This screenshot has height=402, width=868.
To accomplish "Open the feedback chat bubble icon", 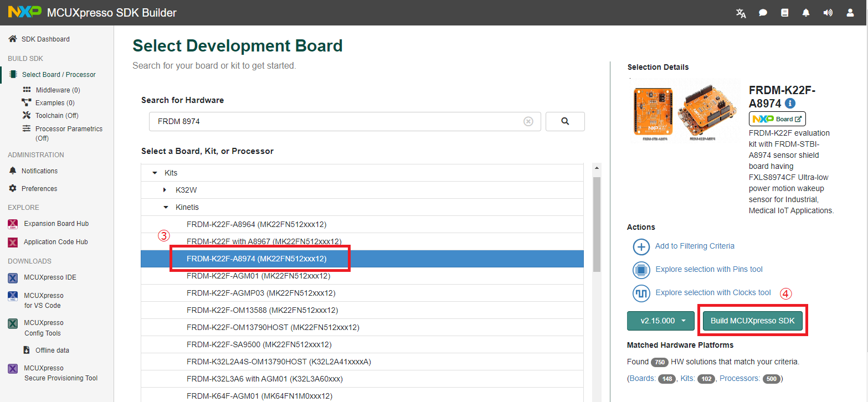I will pos(763,13).
